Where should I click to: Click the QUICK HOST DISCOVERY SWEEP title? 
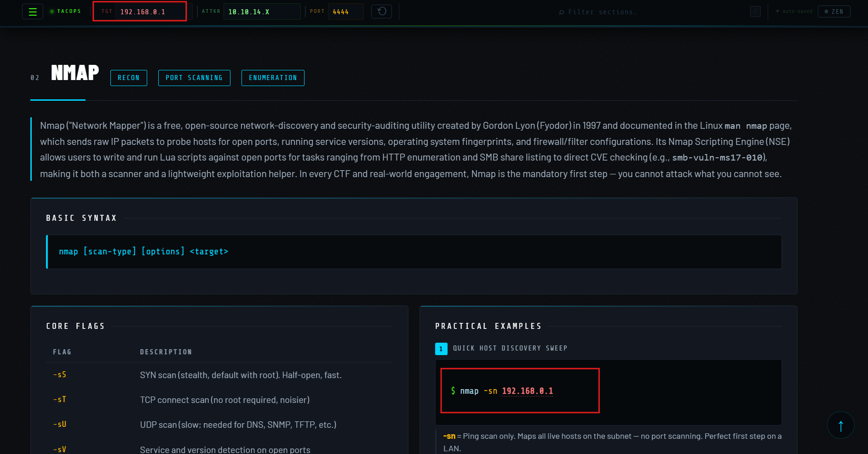tap(510, 348)
